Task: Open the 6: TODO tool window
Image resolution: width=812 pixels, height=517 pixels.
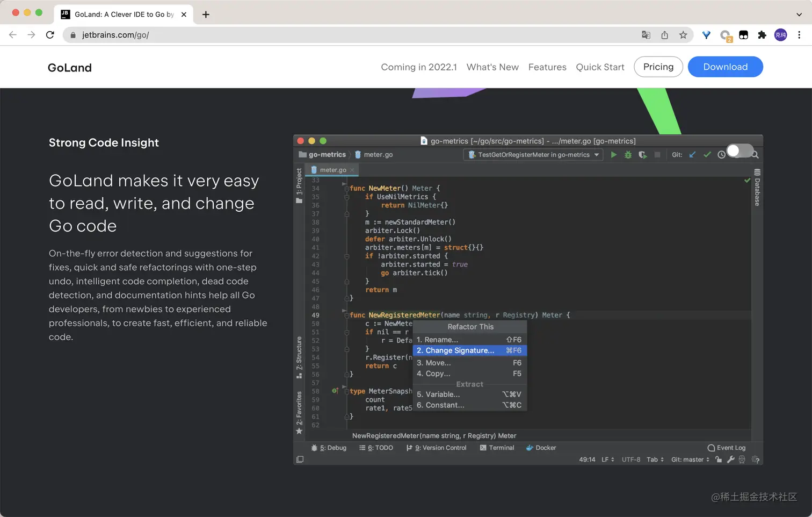Action: pos(376,448)
